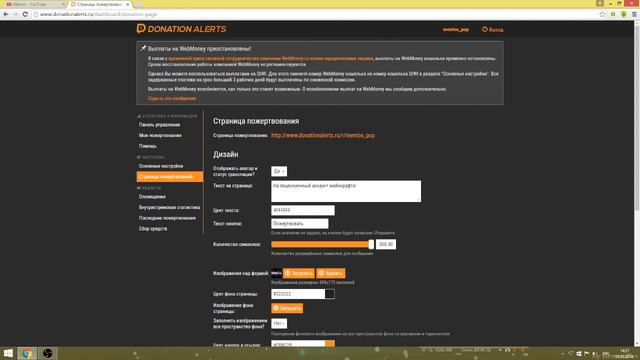Click the page background color input
This screenshot has width=640, height=360.
tap(298, 294)
